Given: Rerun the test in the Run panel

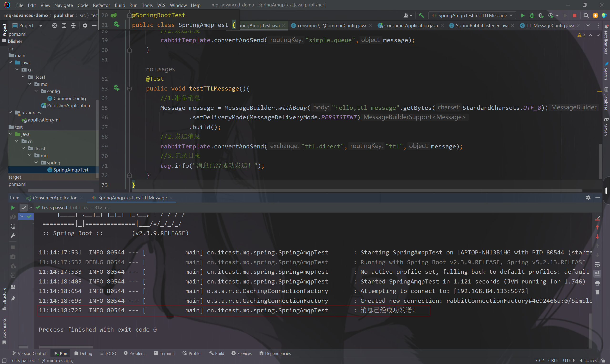Looking at the screenshot, I should (13, 208).
